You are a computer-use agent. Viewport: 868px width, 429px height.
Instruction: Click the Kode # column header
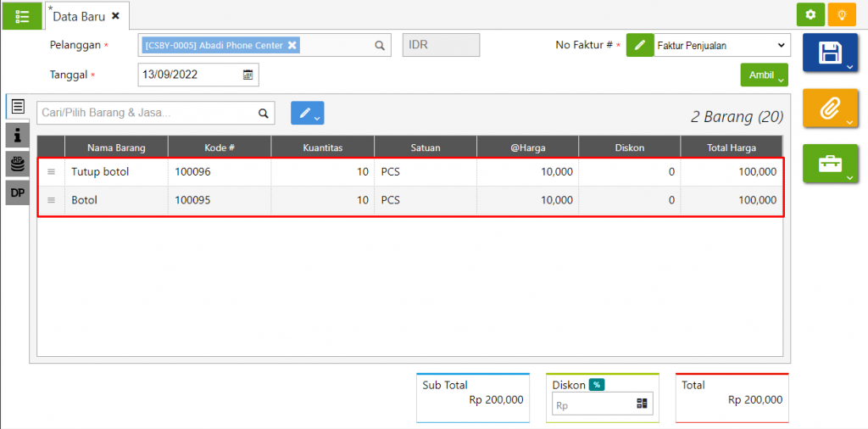[x=220, y=148]
